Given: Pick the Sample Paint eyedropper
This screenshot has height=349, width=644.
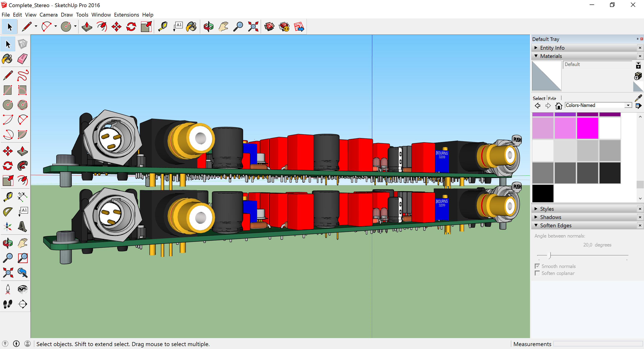Looking at the screenshot, I should click(x=638, y=98).
